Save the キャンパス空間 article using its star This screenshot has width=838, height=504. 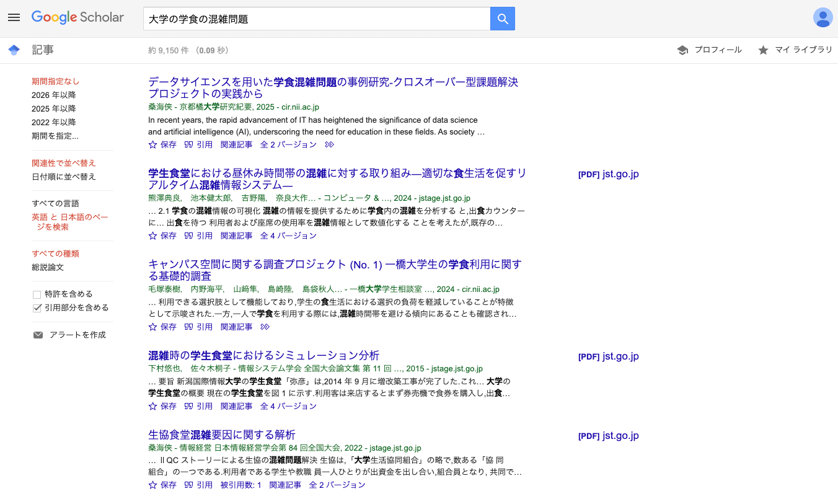click(153, 327)
